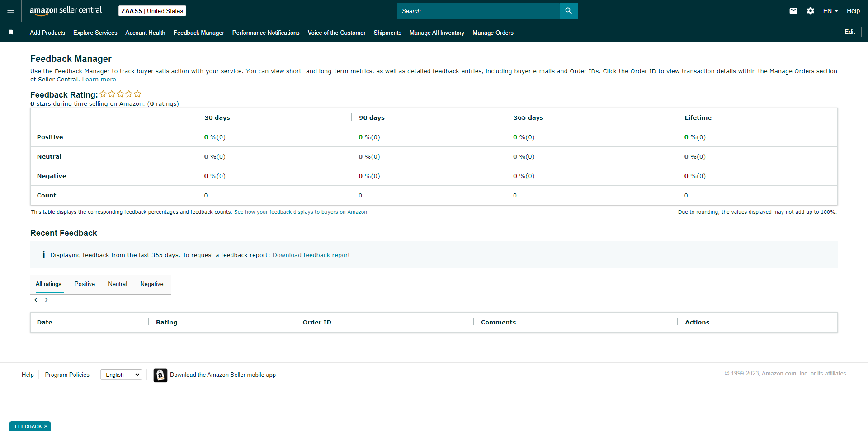Open the hamburger navigation menu
Viewport: 868px width, 431px height.
point(11,11)
